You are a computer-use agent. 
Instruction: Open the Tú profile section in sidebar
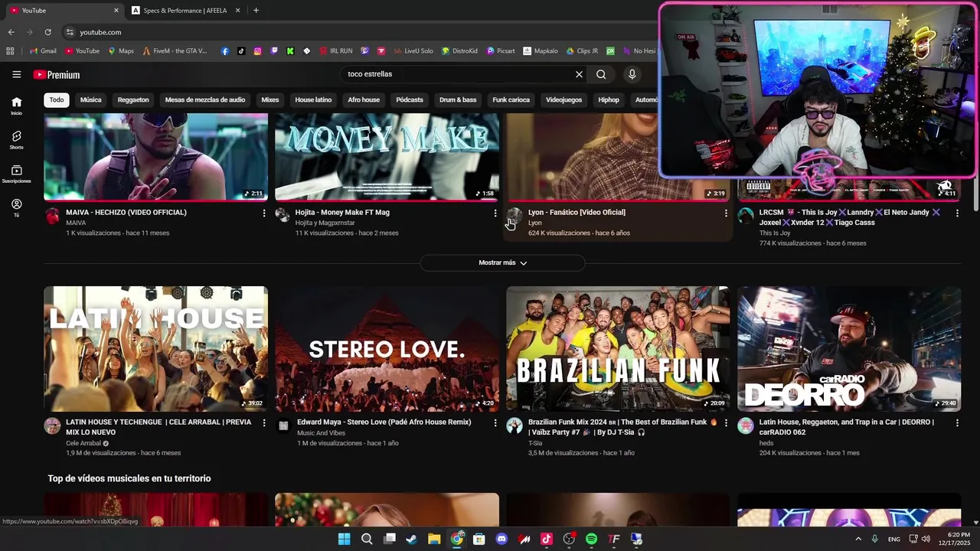pos(16,208)
